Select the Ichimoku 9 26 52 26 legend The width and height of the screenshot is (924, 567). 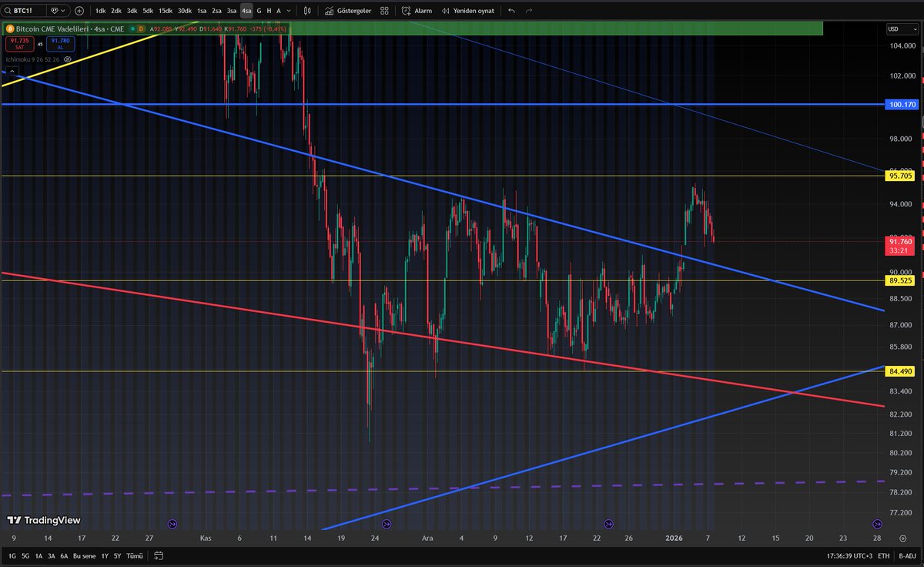pyautogui.click(x=32, y=59)
